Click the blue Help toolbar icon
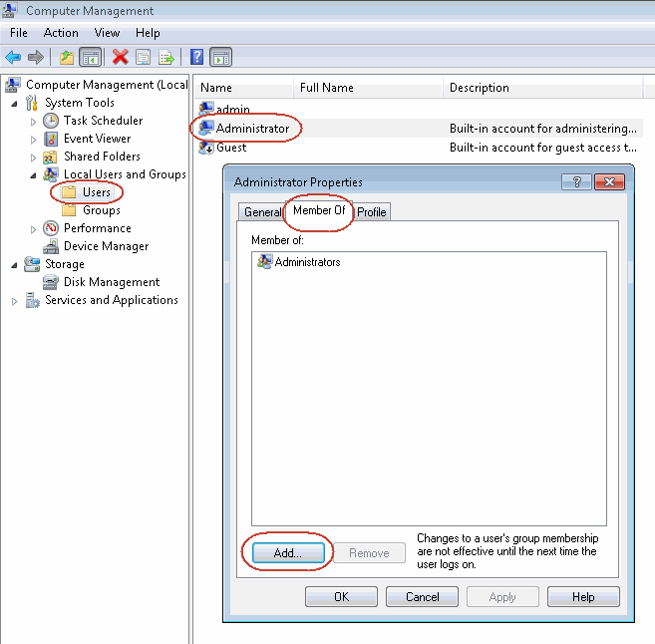 coord(197,58)
